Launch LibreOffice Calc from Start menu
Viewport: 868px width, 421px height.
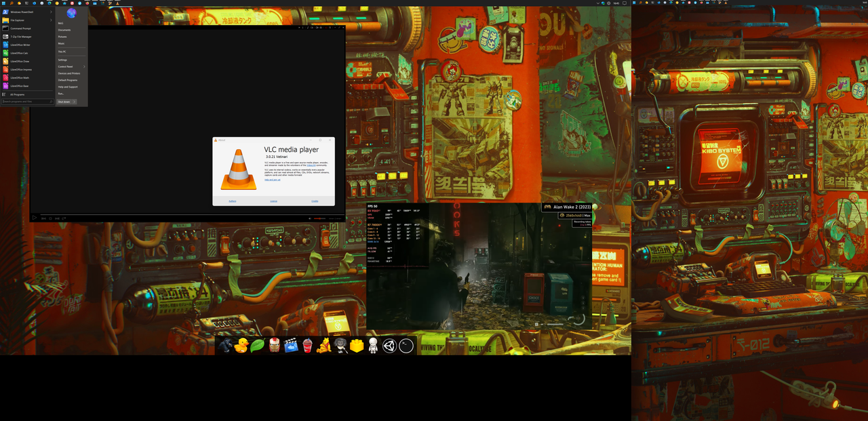pos(26,53)
